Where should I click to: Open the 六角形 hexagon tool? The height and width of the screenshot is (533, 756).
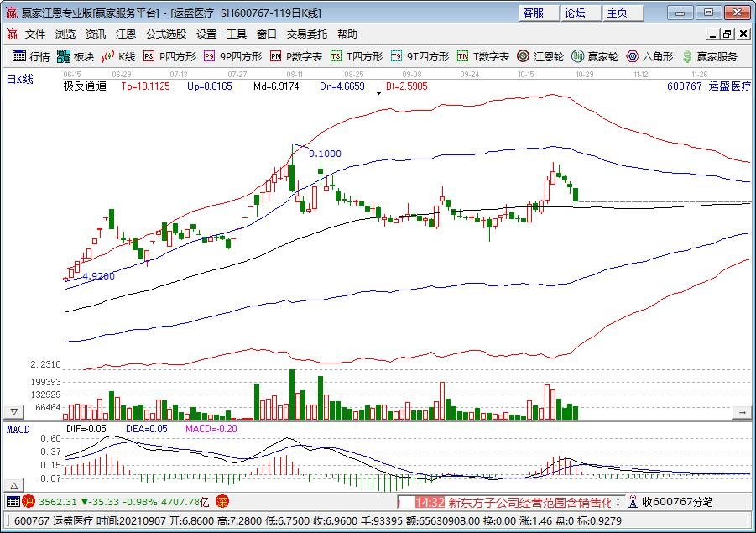(x=649, y=57)
